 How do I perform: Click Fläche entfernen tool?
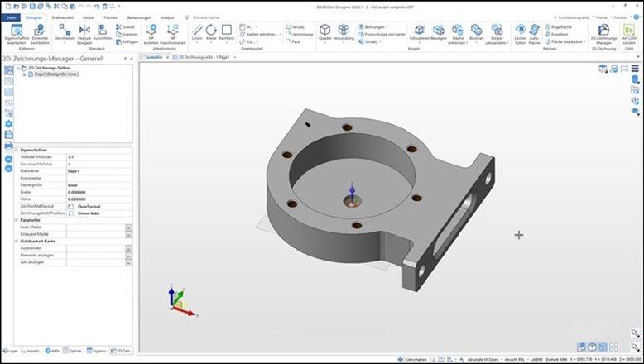(x=457, y=35)
